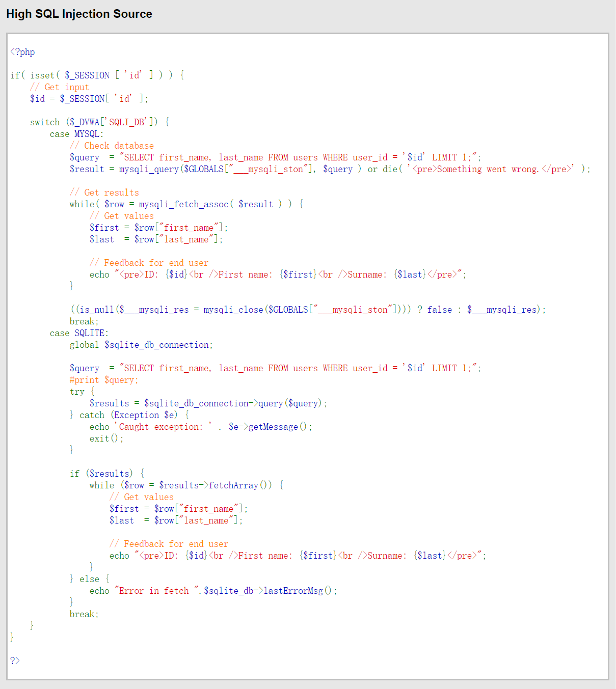This screenshot has height=689, width=616.
Task: Select the "case SQLITE:" line
Action: (x=79, y=333)
